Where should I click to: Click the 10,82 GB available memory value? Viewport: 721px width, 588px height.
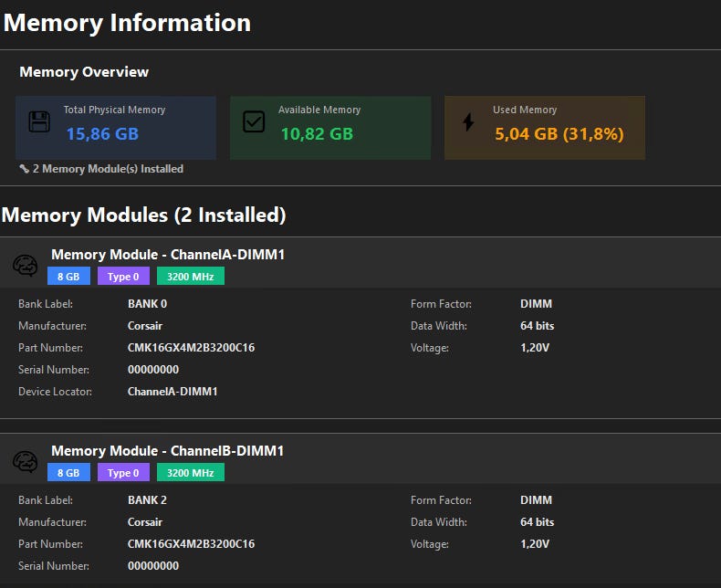pos(316,134)
